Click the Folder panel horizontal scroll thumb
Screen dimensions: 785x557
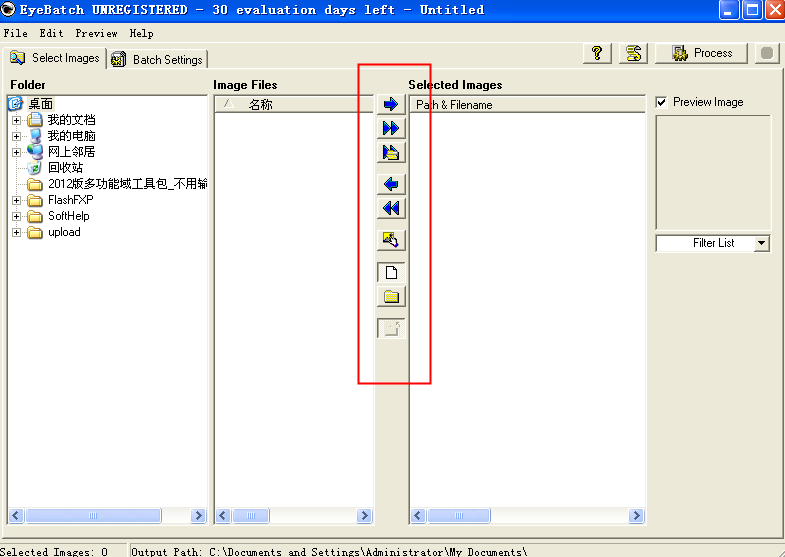pyautogui.click(x=93, y=515)
